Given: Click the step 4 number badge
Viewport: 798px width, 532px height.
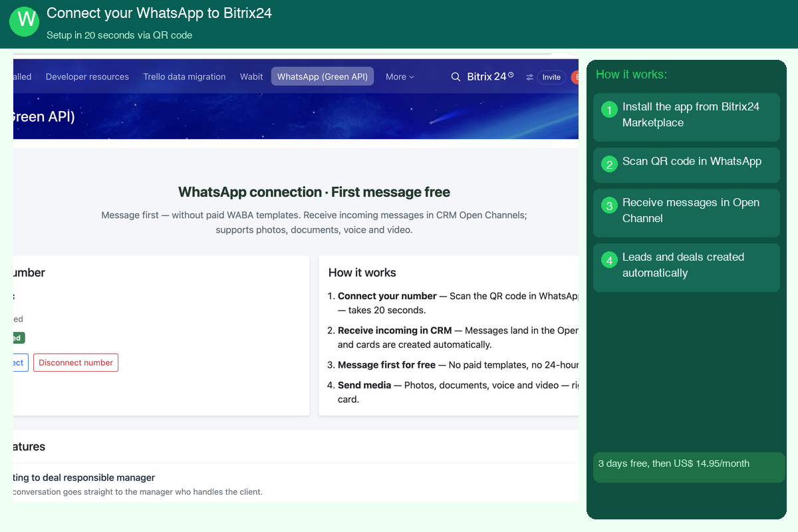Looking at the screenshot, I should 609,259.
